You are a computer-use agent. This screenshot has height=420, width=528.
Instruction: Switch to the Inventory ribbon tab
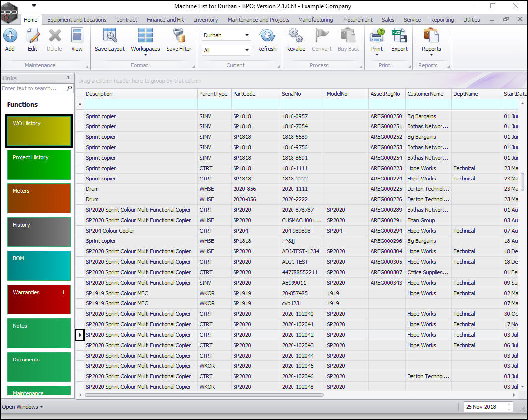(206, 20)
